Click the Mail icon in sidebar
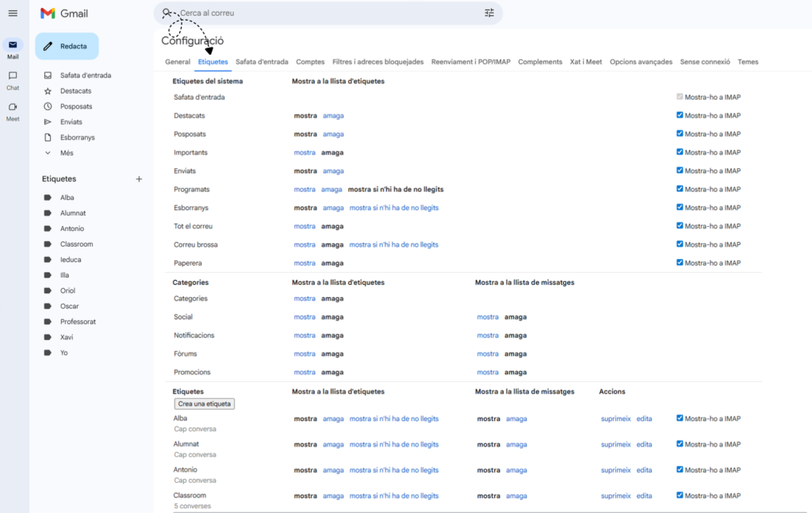 (13, 45)
